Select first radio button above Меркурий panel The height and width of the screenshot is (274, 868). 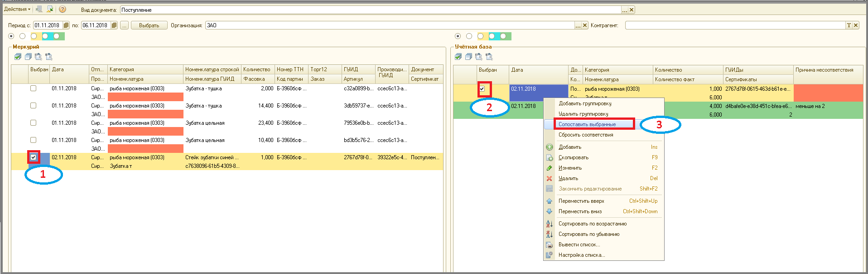pos(11,36)
